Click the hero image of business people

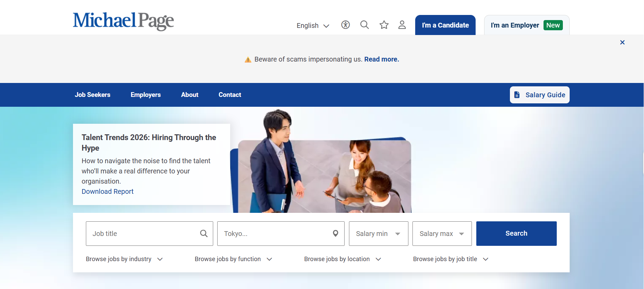point(321,161)
